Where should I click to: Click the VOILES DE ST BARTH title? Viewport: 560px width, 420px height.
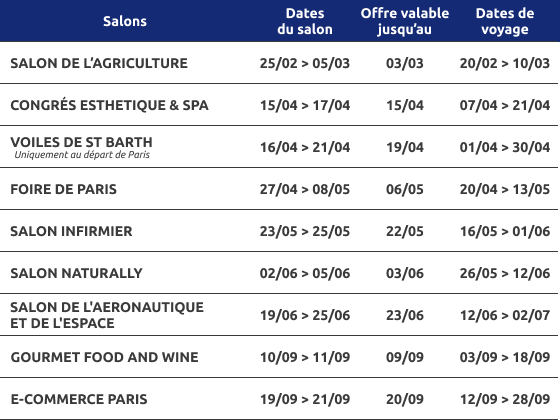[81, 142]
